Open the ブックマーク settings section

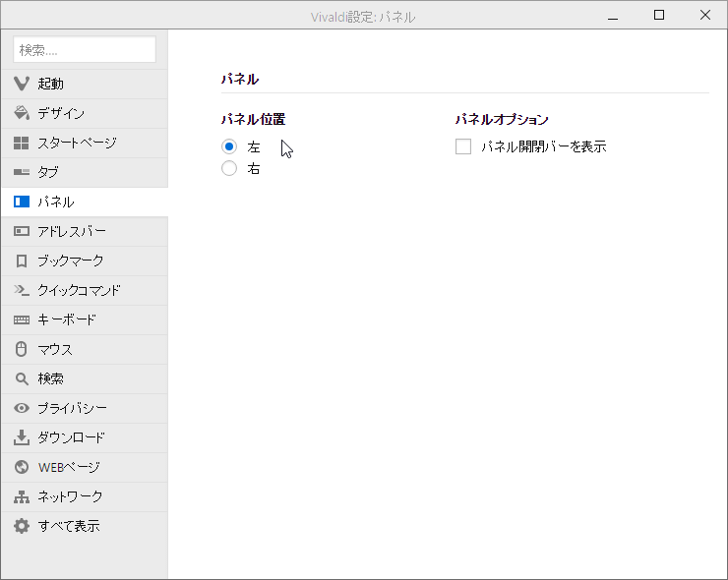(x=85, y=261)
